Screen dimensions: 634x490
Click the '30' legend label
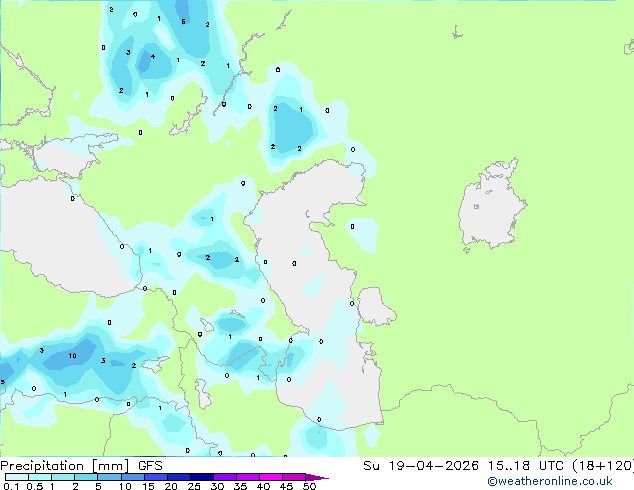click(x=218, y=486)
